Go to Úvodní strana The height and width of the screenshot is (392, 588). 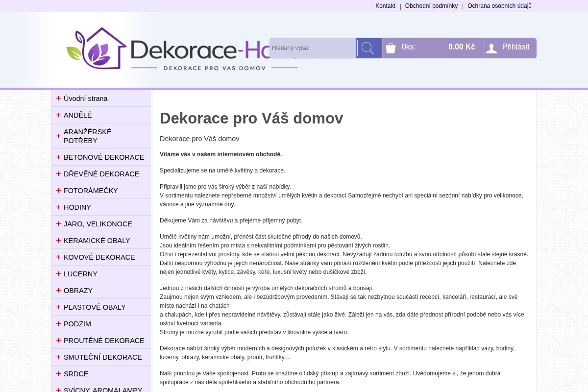(x=101, y=98)
